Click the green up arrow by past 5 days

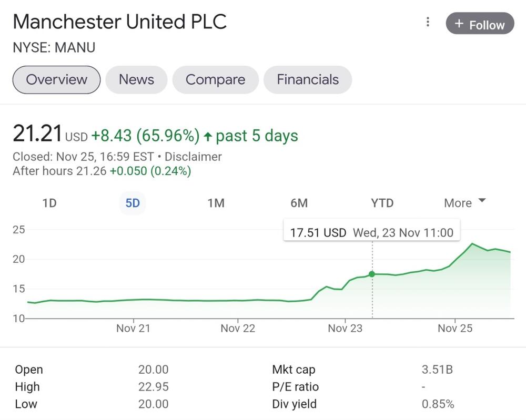pyautogui.click(x=208, y=137)
